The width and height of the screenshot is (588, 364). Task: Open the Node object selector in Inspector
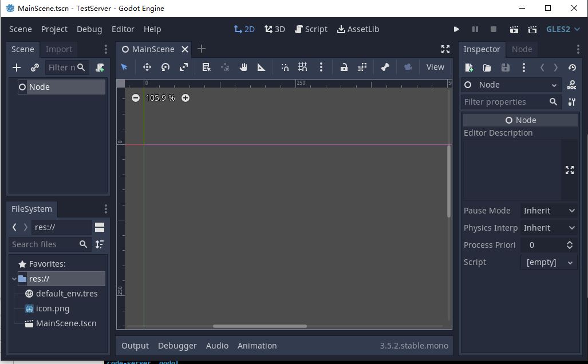(x=511, y=85)
